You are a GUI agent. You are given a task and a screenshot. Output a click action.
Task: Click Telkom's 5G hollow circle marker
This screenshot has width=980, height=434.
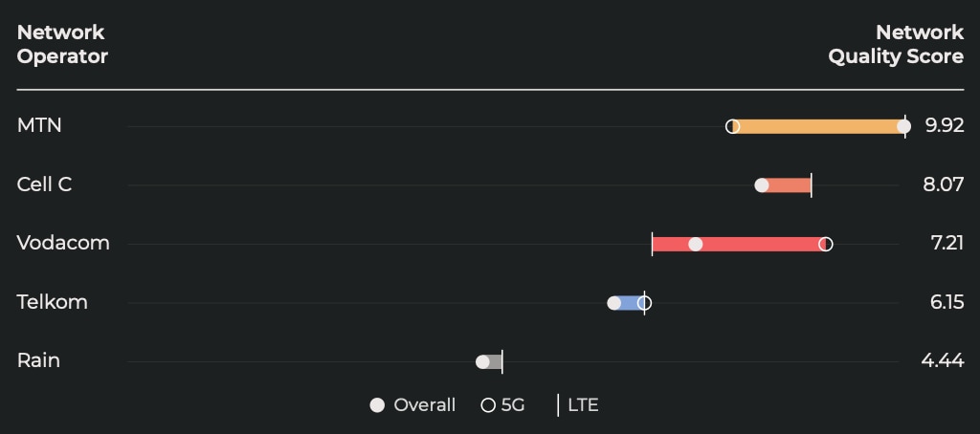coord(644,303)
